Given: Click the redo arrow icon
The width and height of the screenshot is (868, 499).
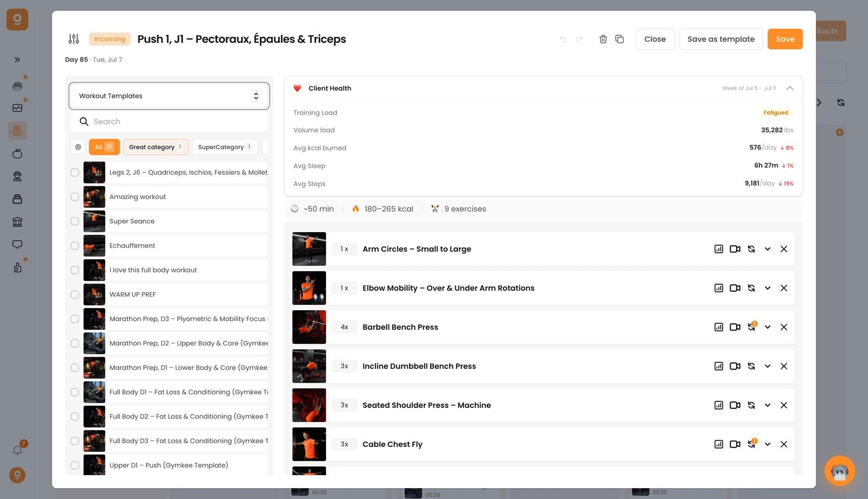Looking at the screenshot, I should [579, 39].
